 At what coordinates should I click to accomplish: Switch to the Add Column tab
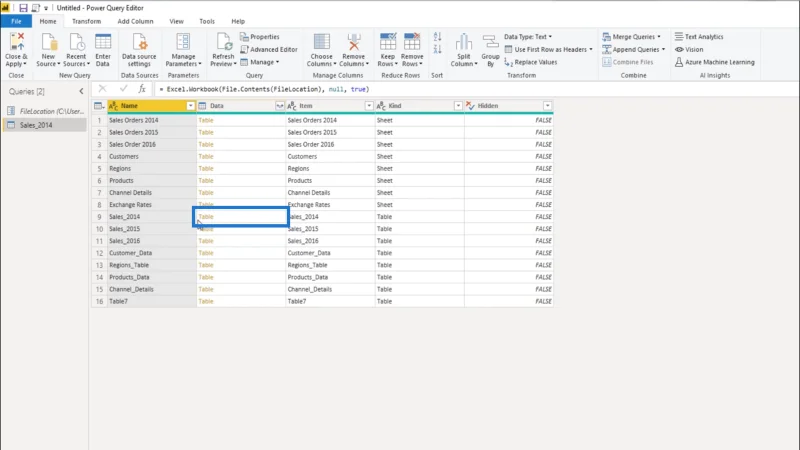pos(135,21)
